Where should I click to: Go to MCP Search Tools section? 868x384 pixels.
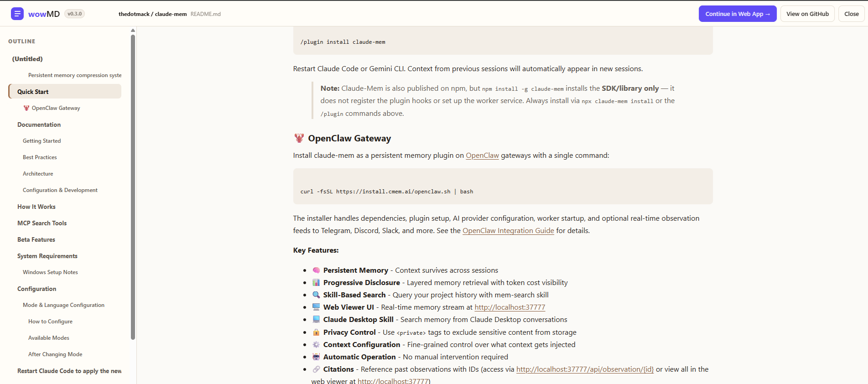pyautogui.click(x=42, y=223)
